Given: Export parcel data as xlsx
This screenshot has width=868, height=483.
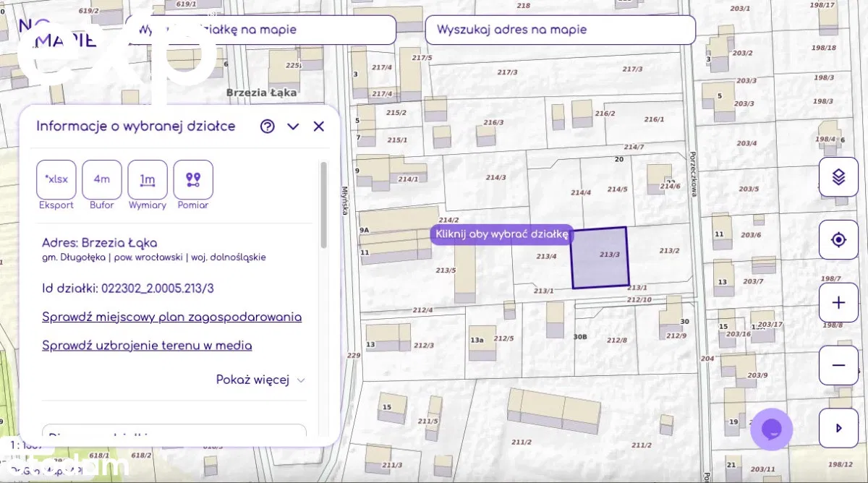Looking at the screenshot, I should [56, 179].
